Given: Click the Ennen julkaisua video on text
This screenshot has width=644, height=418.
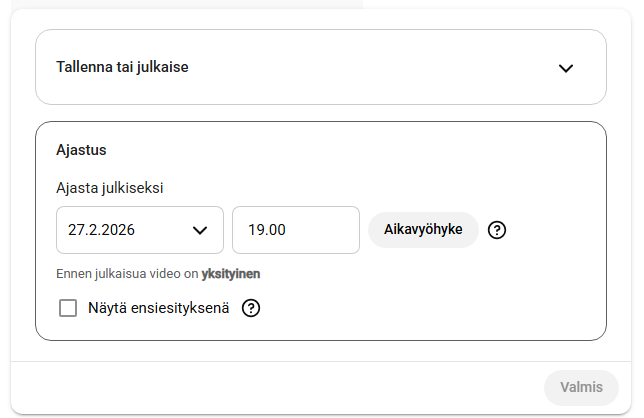Looking at the screenshot, I should (x=128, y=273).
